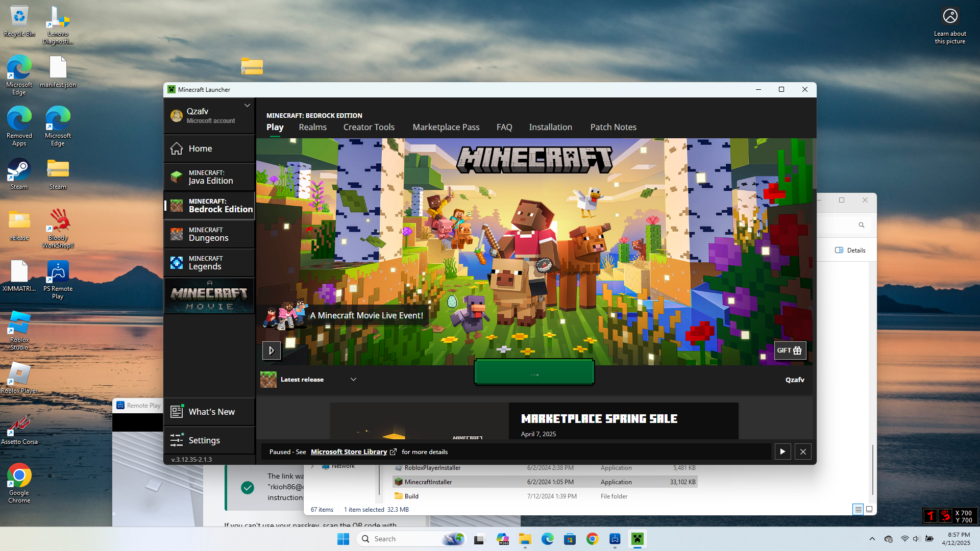980x551 pixels.
Task: Select RobloxPlayerInstaller row in File Explorer
Action: (545, 468)
